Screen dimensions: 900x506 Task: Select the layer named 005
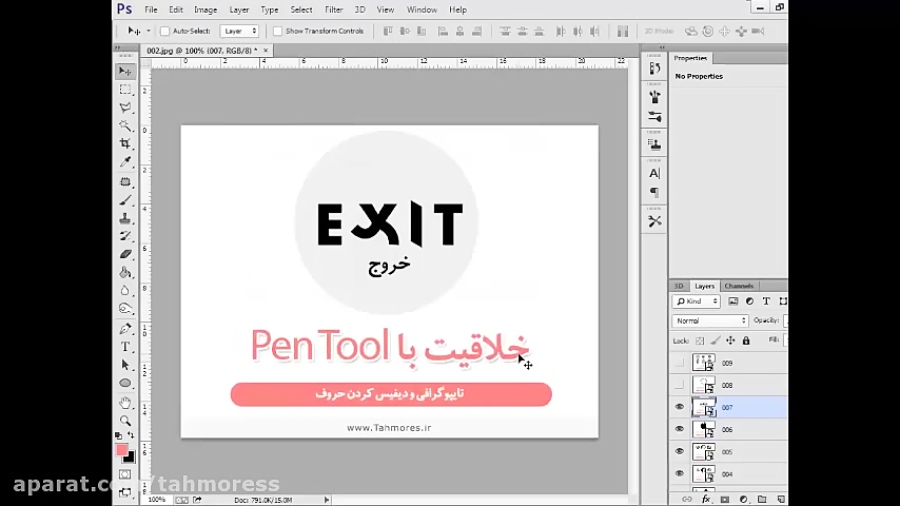pyautogui.click(x=728, y=451)
